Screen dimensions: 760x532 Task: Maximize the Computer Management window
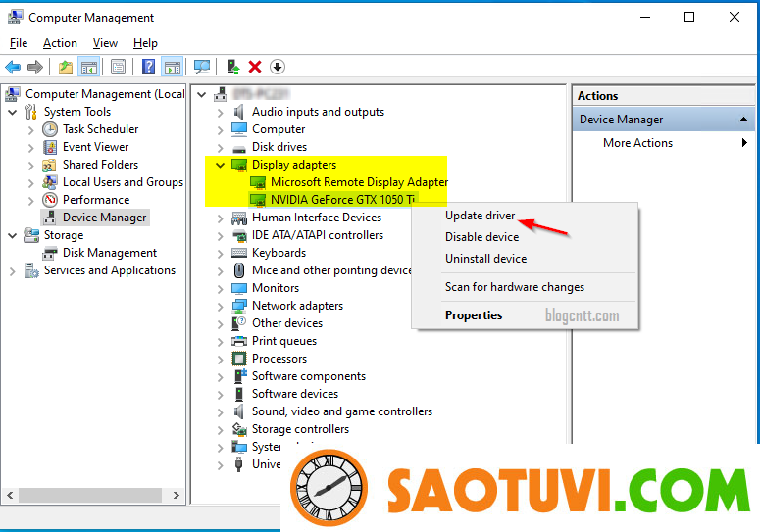[689, 17]
